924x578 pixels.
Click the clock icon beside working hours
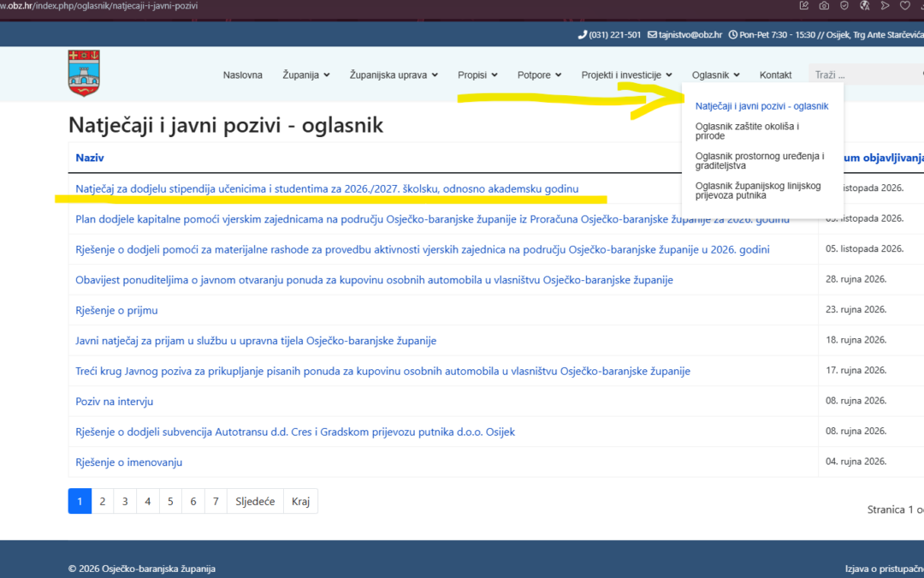(x=733, y=35)
